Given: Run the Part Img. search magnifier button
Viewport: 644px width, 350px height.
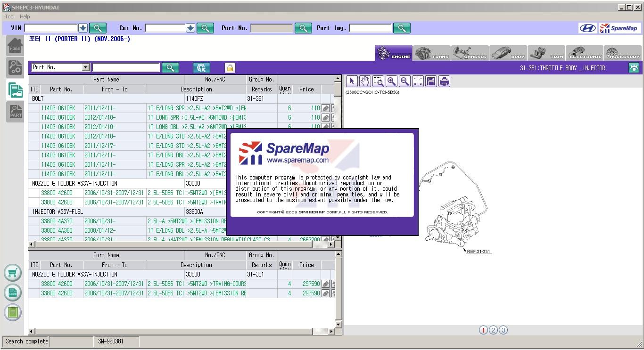Looking at the screenshot, I should coord(401,28).
